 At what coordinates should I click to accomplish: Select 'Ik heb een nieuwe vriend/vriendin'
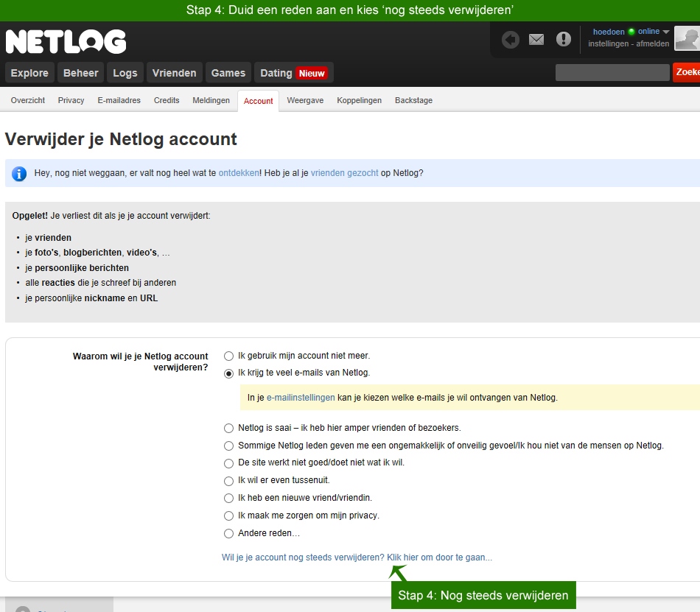228,499
